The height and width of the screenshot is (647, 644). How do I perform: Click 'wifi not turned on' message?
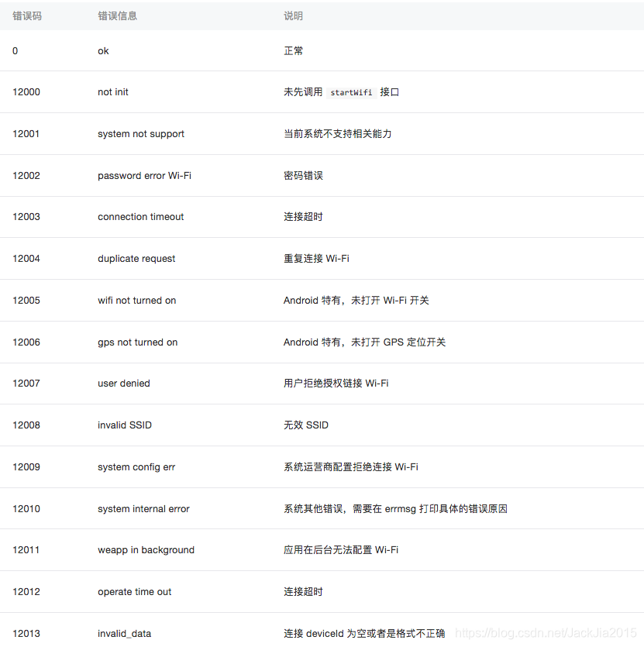coord(136,301)
